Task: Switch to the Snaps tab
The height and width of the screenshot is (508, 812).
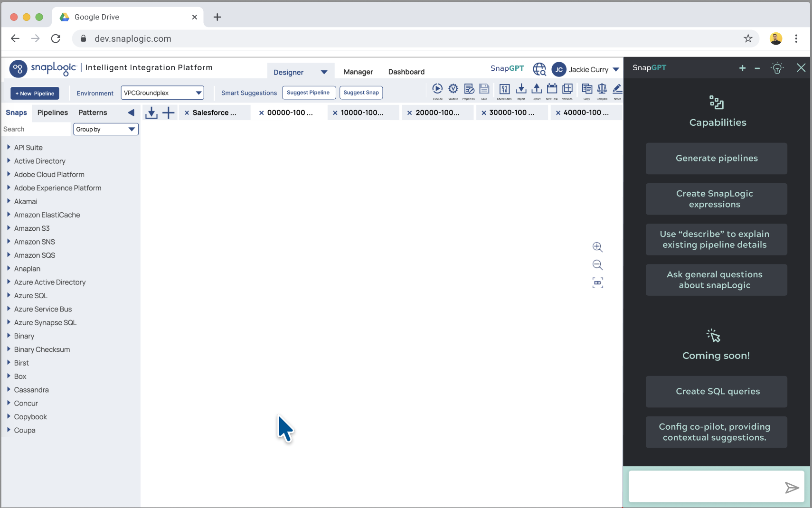Action: tap(16, 113)
